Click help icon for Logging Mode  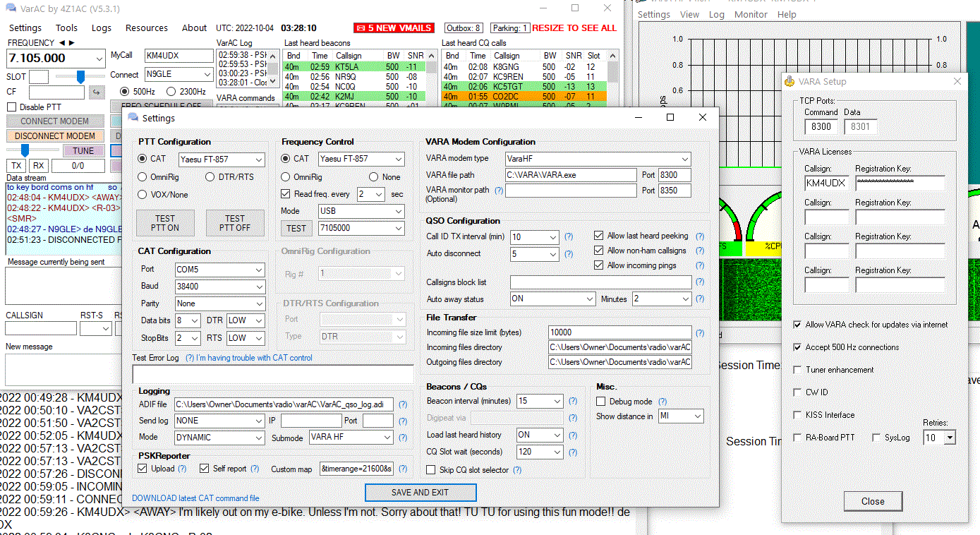403,438
